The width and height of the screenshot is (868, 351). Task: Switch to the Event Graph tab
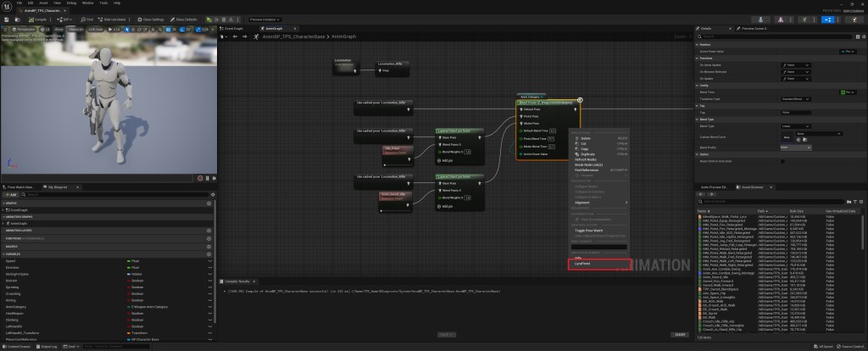[232, 27]
